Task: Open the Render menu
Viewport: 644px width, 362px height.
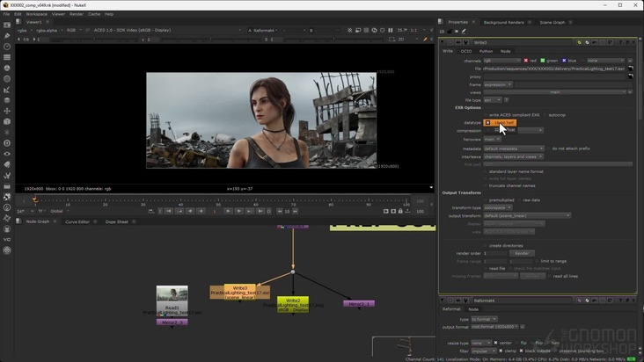Action: click(77, 14)
